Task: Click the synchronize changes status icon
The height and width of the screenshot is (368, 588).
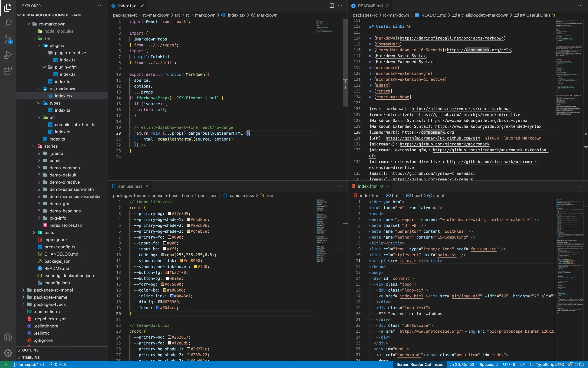Action: click(42, 364)
